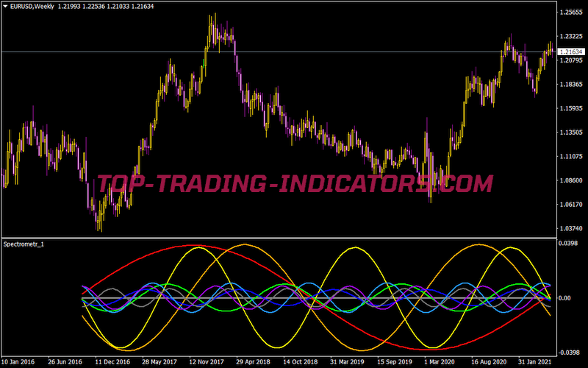Click the peak of the red spectrometer curve
Screen dimensions: 588x368
pyautogui.click(x=193, y=246)
